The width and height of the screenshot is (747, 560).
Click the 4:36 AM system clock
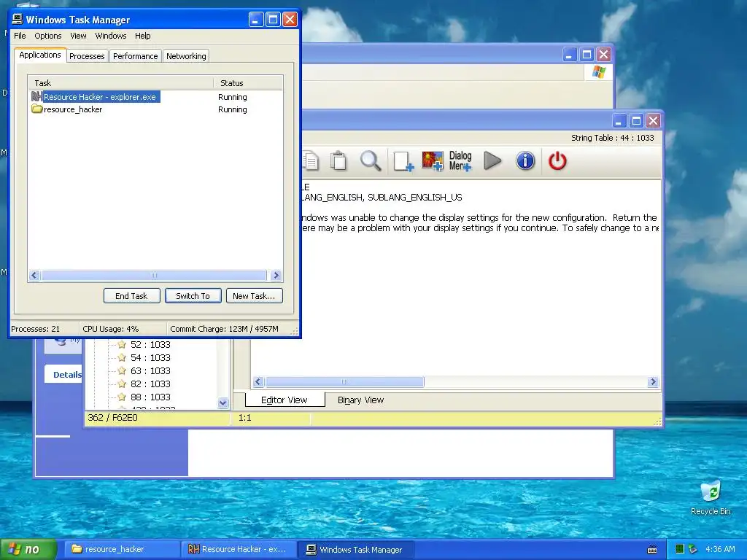pos(720,549)
